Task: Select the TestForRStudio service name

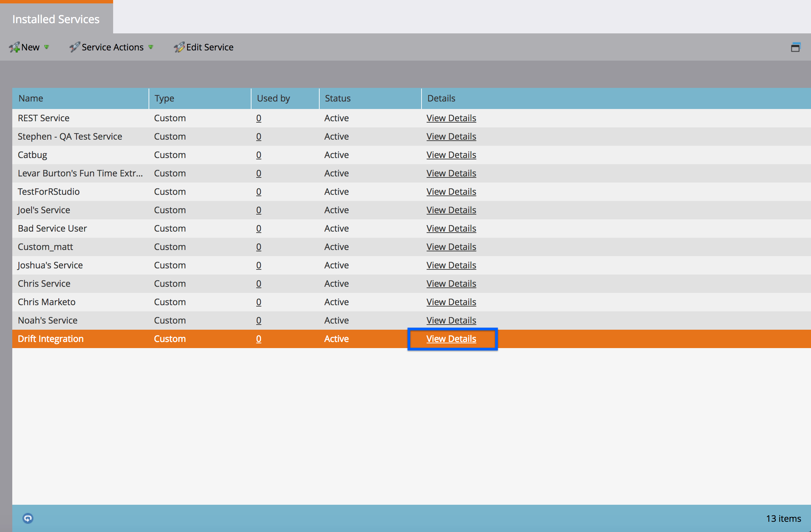Action: tap(49, 192)
